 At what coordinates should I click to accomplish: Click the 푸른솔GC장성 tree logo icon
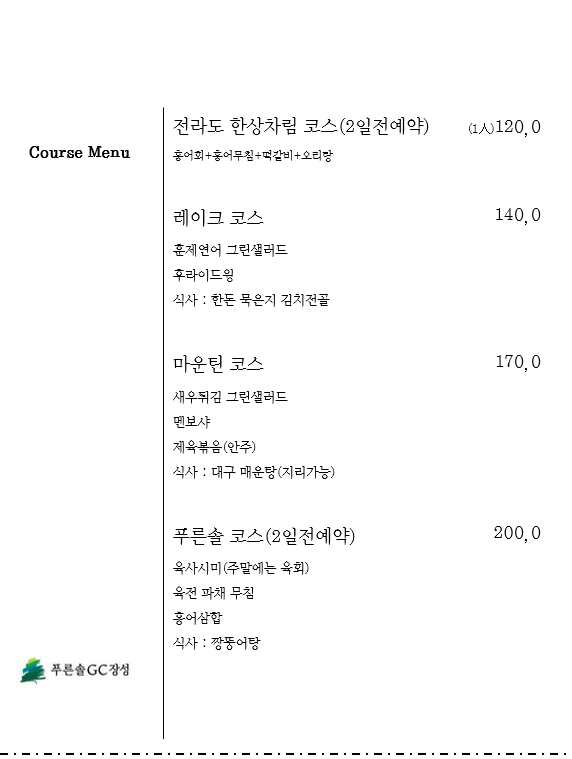coord(33,670)
